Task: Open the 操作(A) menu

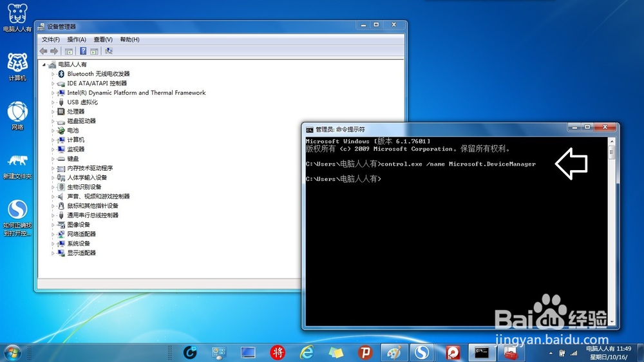Action: coord(77,39)
